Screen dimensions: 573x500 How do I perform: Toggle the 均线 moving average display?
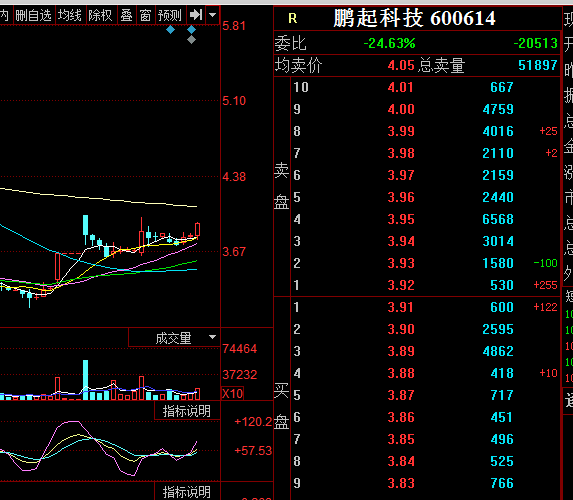pyautogui.click(x=70, y=15)
